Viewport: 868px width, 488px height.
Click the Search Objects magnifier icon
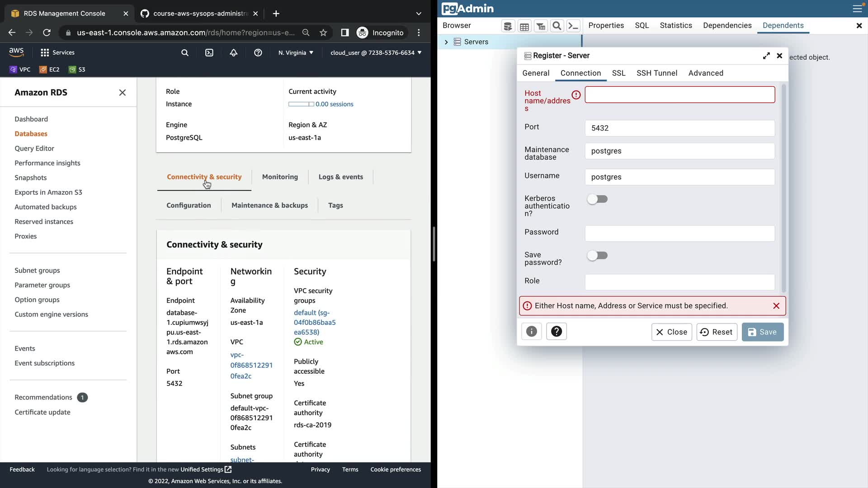coord(557,26)
